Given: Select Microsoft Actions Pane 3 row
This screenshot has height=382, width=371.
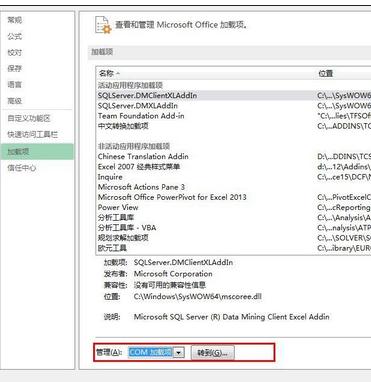Looking at the screenshot, I should pos(233,187).
